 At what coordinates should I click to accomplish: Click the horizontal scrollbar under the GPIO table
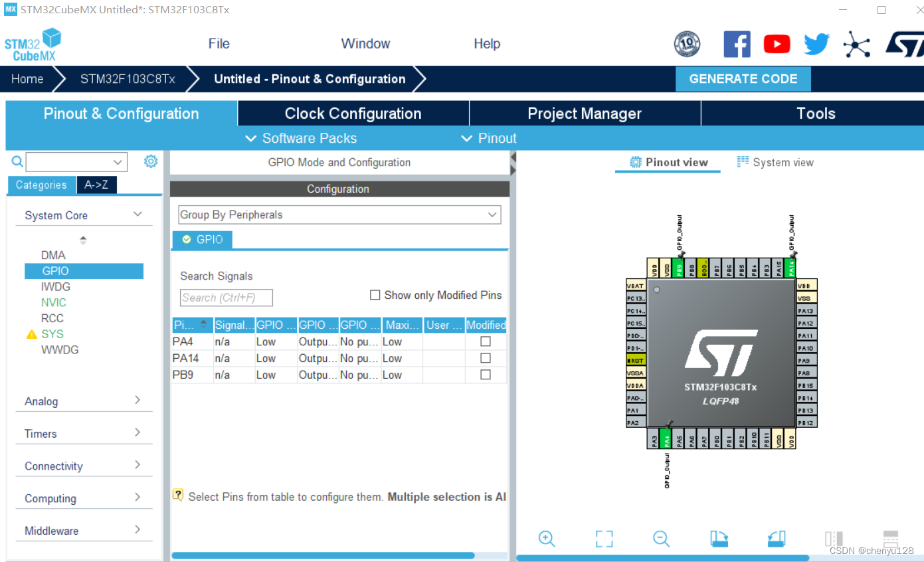323,555
